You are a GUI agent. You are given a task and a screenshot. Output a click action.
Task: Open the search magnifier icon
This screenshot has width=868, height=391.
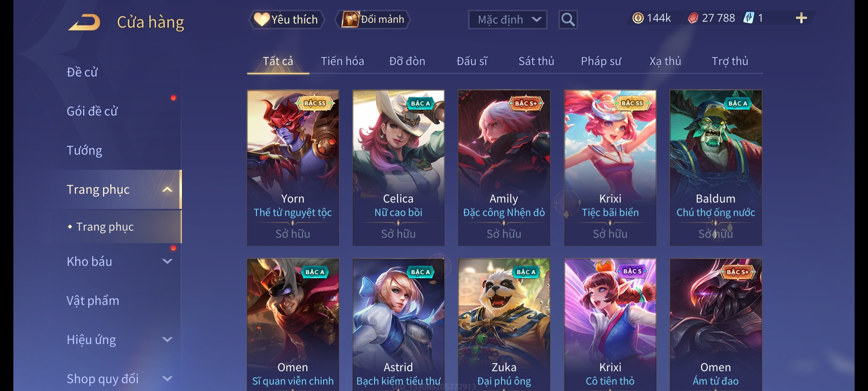pos(568,20)
